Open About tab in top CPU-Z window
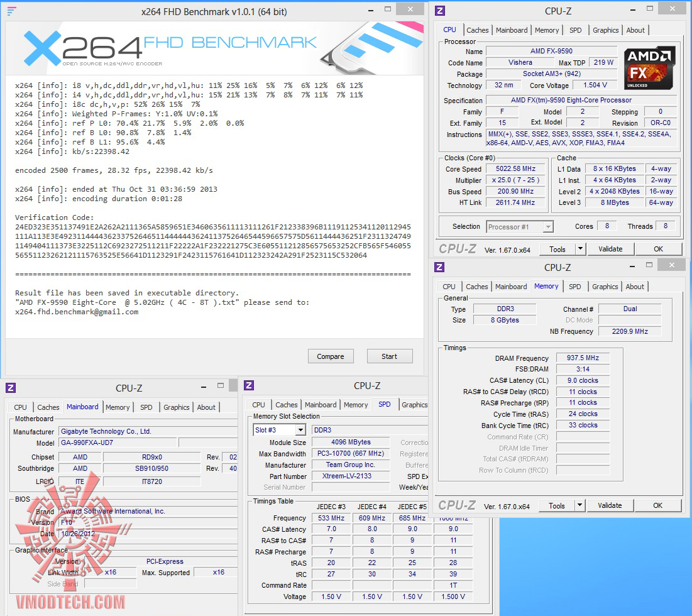This screenshot has height=616, width=692. click(635, 30)
